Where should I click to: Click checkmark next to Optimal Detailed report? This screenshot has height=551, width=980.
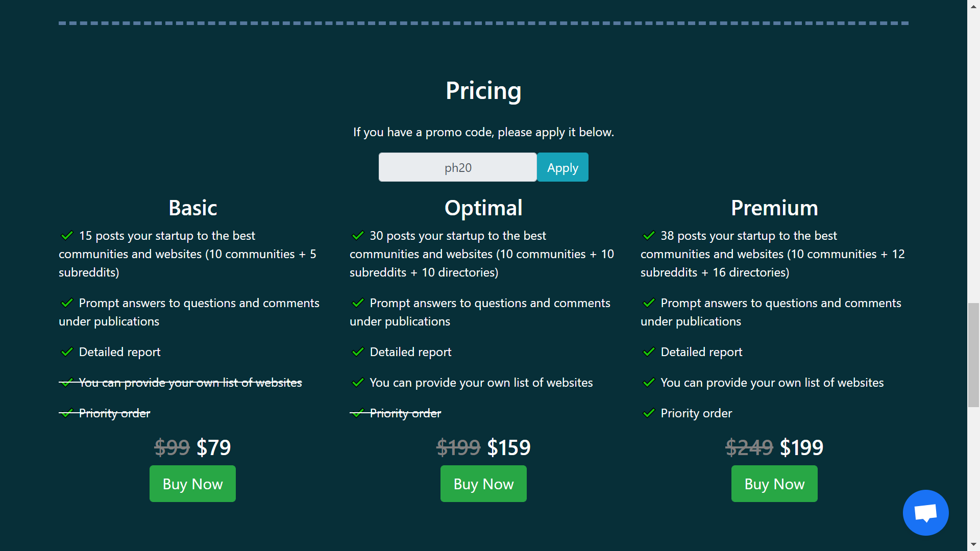(358, 352)
